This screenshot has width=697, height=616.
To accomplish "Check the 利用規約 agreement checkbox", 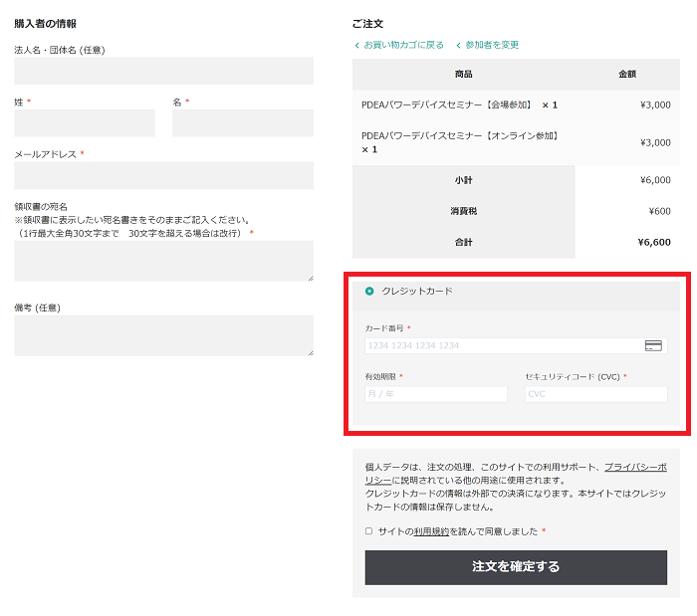I will [x=368, y=531].
